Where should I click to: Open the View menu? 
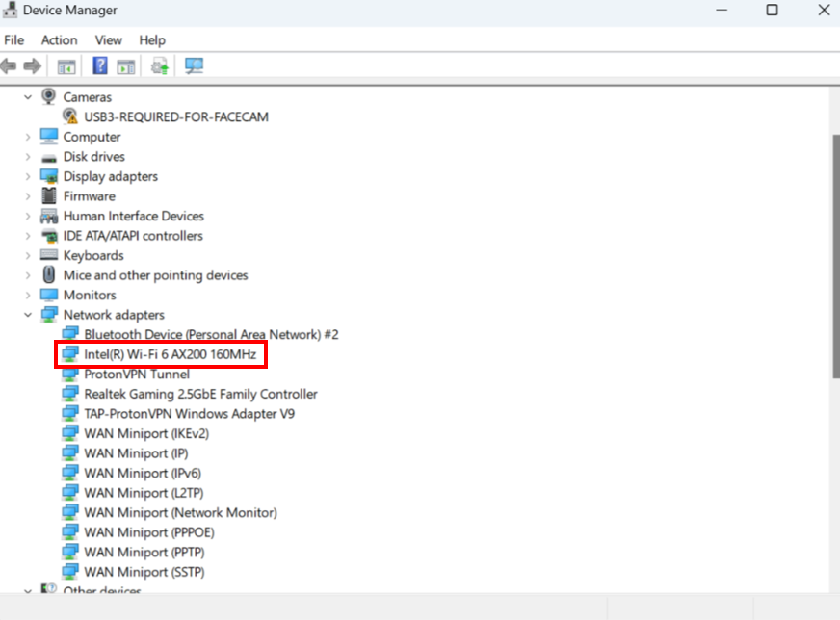[x=108, y=40]
